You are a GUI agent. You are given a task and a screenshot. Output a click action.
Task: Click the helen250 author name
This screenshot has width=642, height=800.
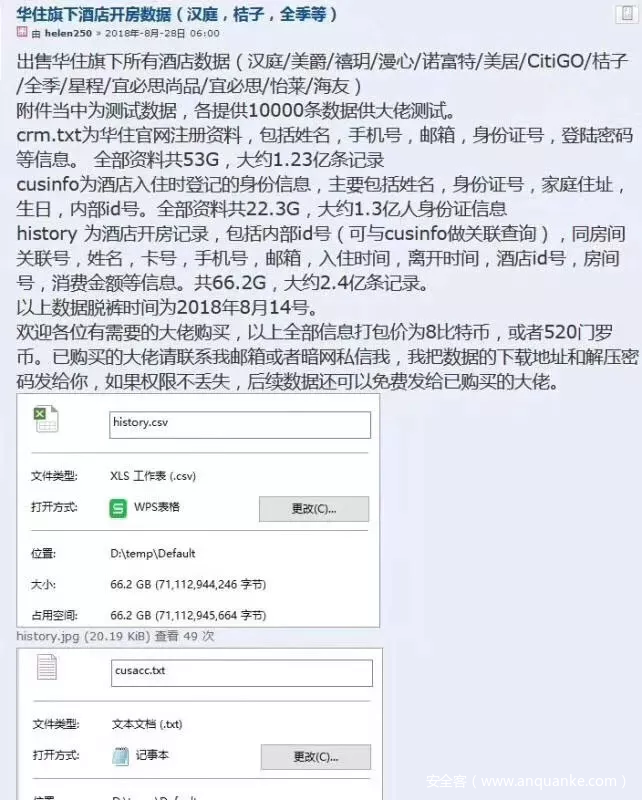[x=68, y=34]
